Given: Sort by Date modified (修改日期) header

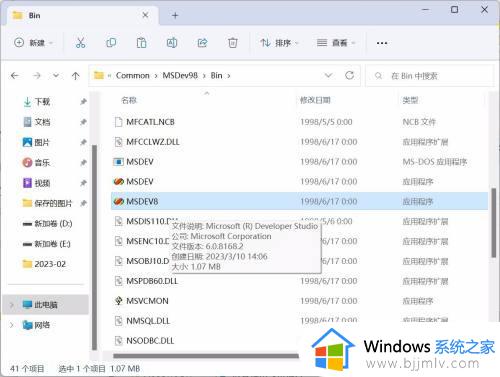Looking at the screenshot, I should coord(315,100).
